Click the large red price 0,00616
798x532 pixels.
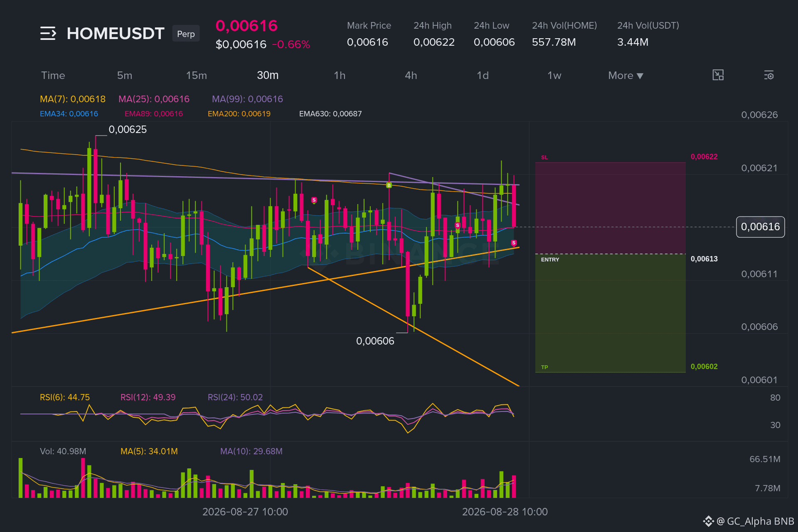[246, 26]
